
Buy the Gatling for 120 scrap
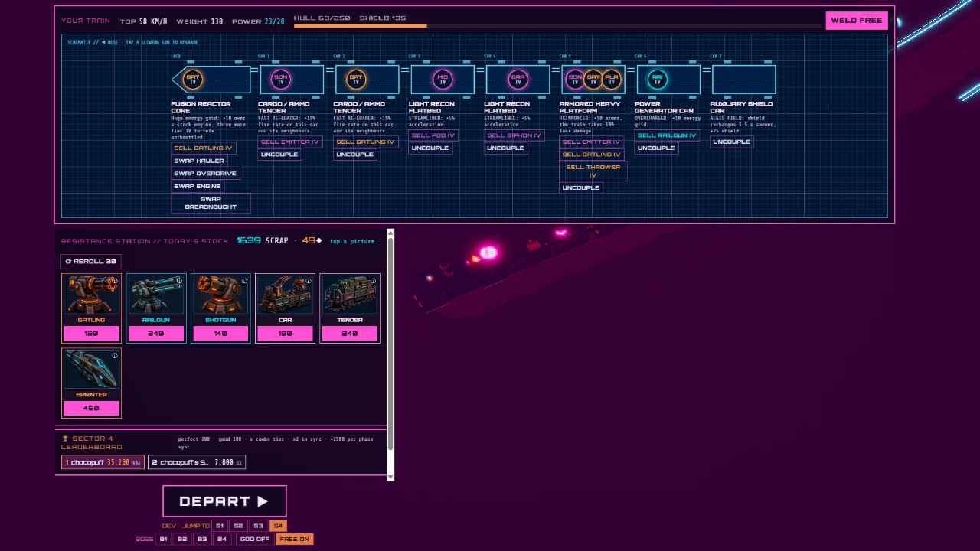click(91, 333)
